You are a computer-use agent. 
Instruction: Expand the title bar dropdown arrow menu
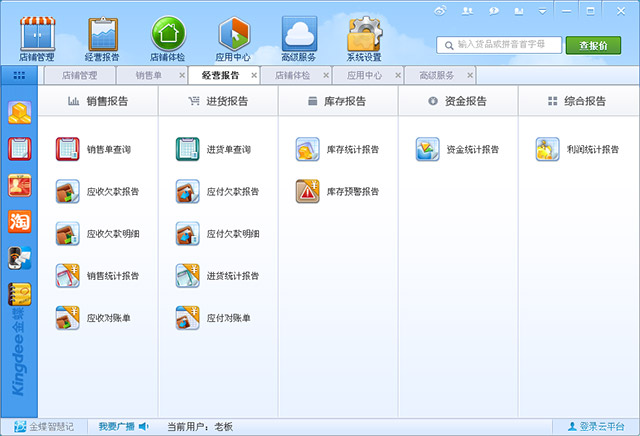tap(543, 10)
